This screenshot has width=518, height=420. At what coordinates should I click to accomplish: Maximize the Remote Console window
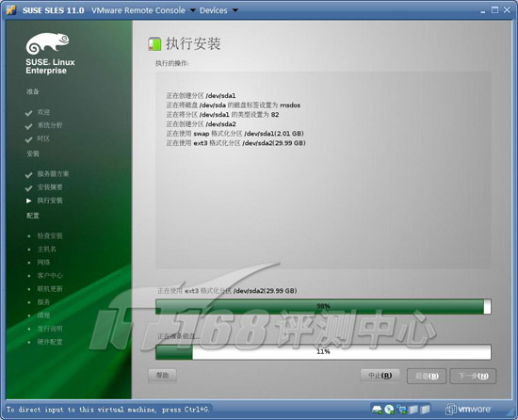coord(494,10)
